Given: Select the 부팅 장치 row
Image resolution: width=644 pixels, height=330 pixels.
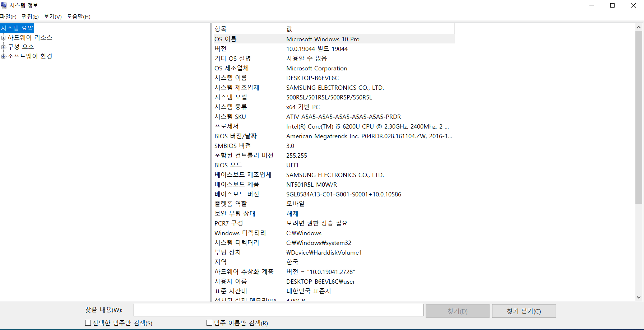Looking at the screenshot, I should 333,252.
